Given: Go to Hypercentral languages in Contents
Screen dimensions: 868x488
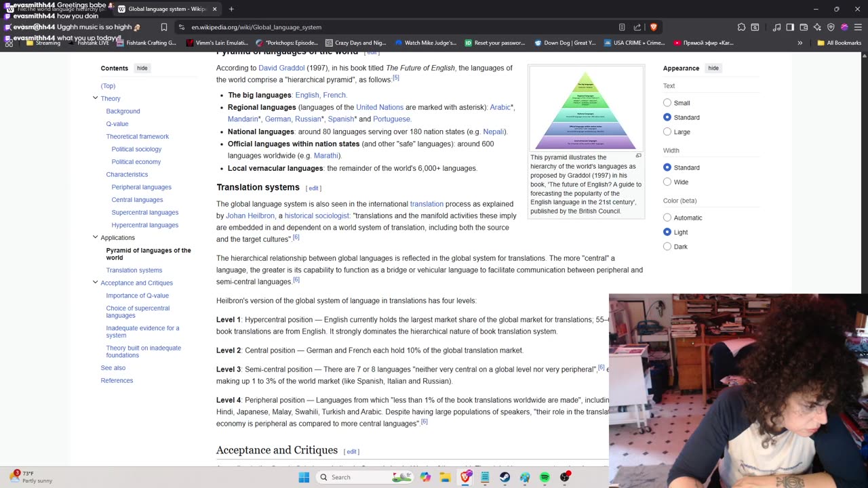Looking at the screenshot, I should 145,225.
